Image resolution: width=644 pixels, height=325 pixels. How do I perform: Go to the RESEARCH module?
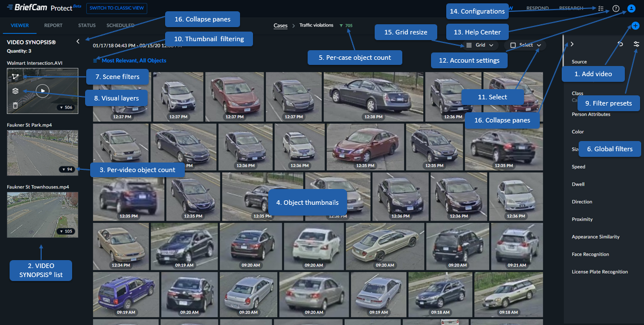tap(571, 8)
